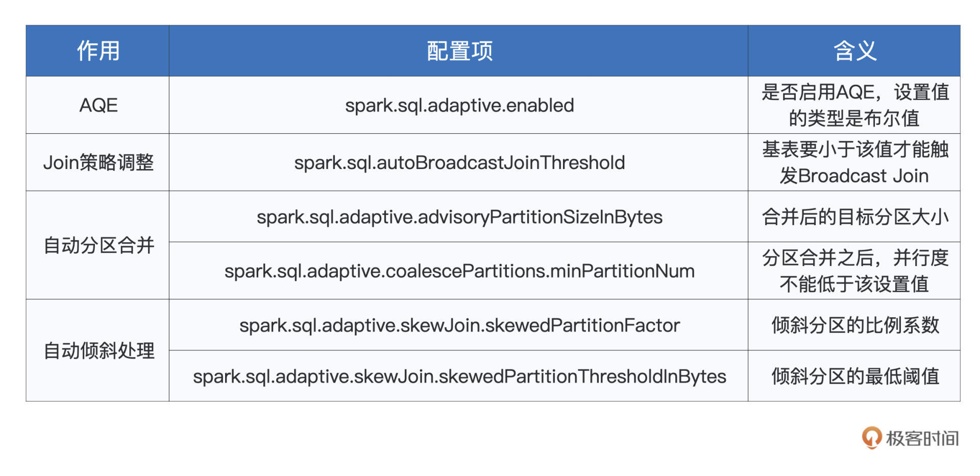
Task: Click coalescePartitions.minPartitionNum config entry
Action: tap(459, 271)
